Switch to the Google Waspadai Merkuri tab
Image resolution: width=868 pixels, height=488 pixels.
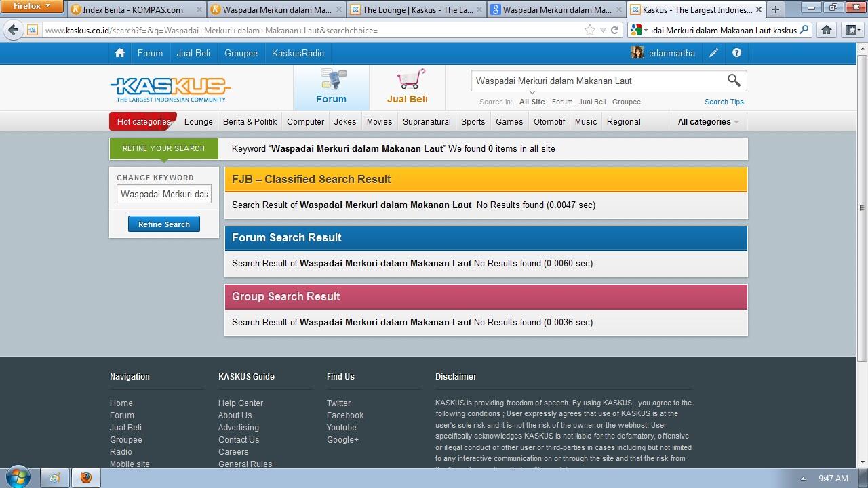click(x=556, y=9)
